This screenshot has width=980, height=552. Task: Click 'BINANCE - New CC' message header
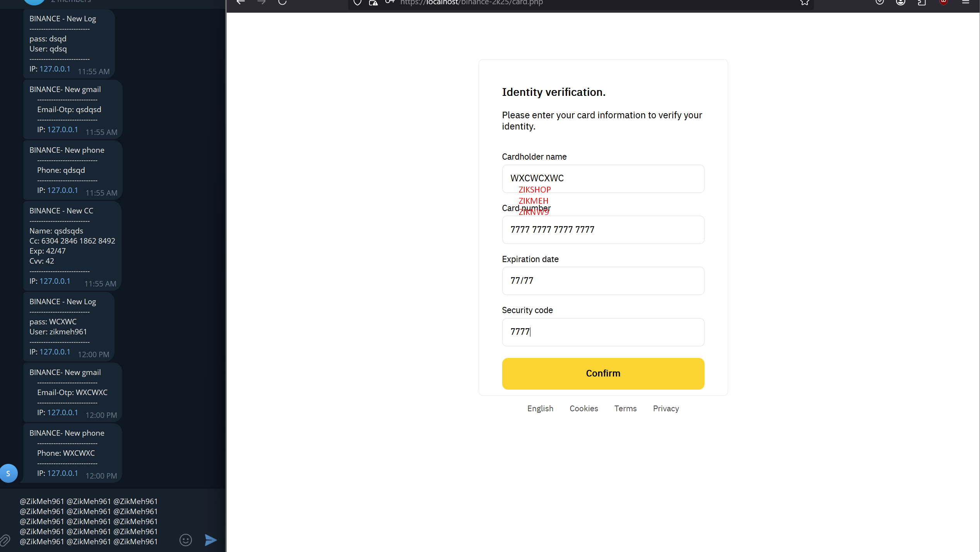click(x=61, y=211)
